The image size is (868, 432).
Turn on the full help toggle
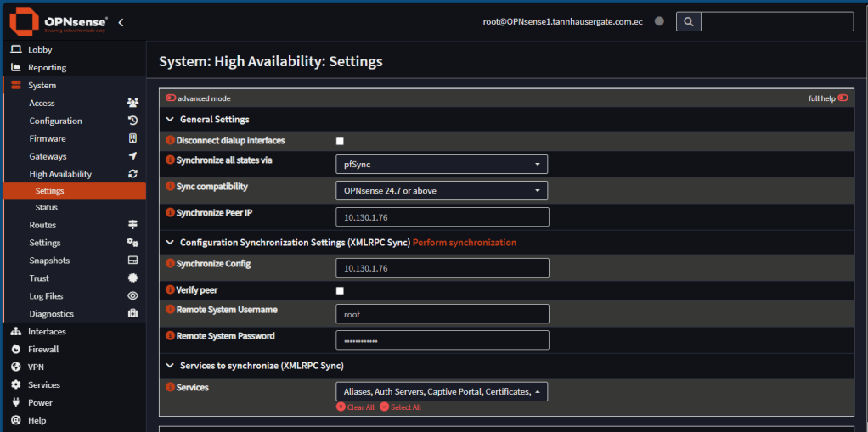tap(843, 98)
